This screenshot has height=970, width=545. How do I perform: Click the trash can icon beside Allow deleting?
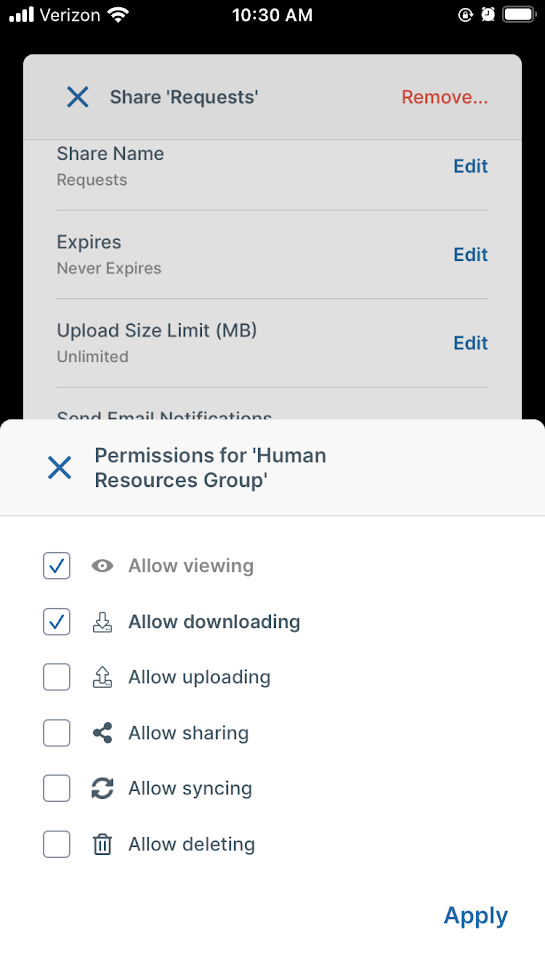point(102,844)
